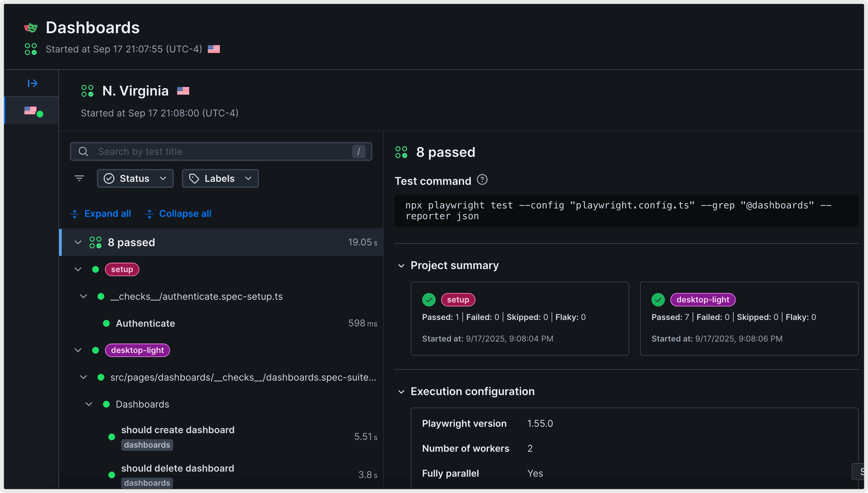Select should create dashboard test
The width and height of the screenshot is (868, 493).
(x=178, y=430)
